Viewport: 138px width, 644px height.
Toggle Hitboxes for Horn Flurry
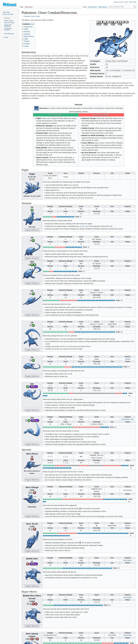(32, 480)
